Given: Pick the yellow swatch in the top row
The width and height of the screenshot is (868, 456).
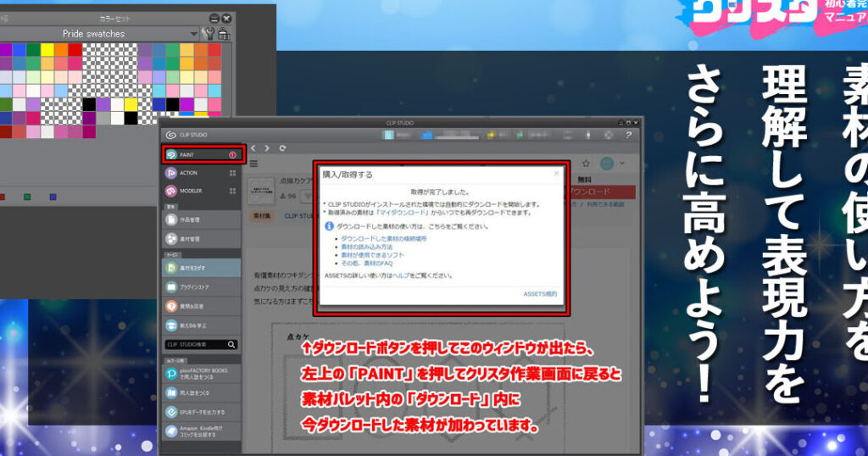Looking at the screenshot, I should [47, 50].
